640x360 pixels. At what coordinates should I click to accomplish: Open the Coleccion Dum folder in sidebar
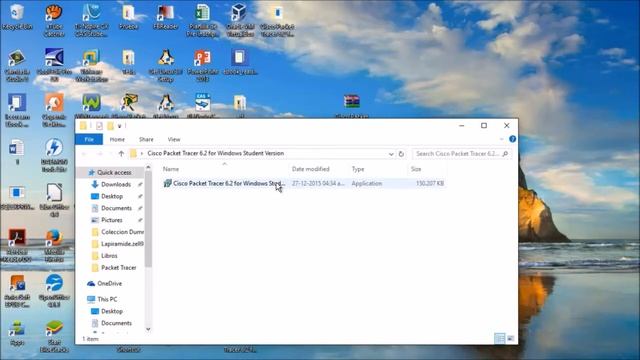(x=118, y=232)
